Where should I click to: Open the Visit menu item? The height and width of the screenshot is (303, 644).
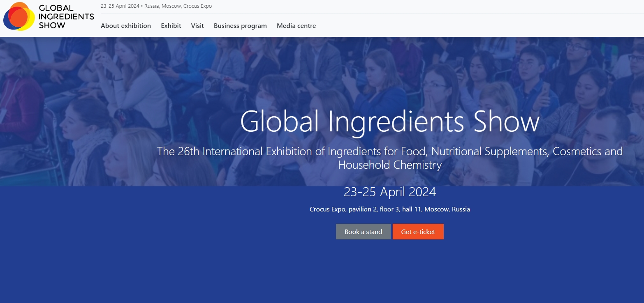197,25
